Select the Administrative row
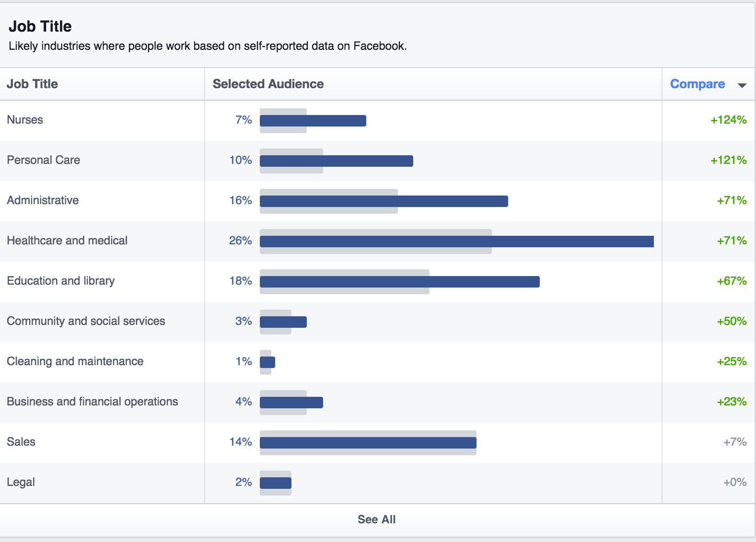756x542 pixels. tap(43, 200)
